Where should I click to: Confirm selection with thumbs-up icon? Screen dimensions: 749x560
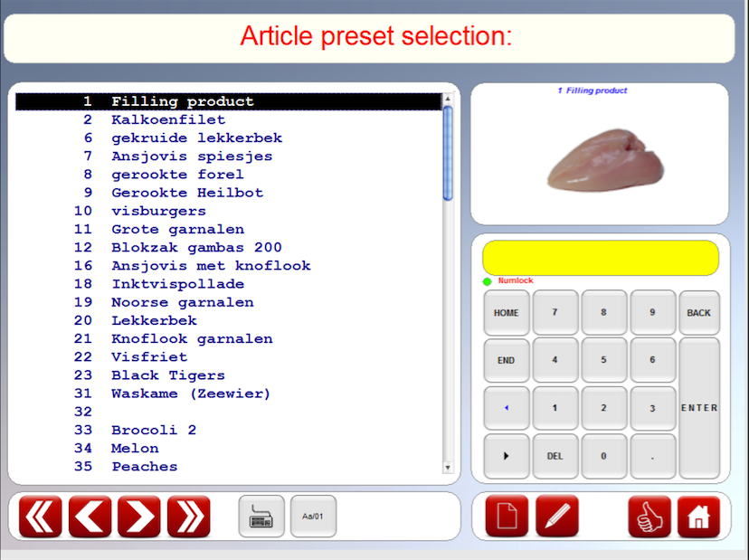(x=649, y=517)
